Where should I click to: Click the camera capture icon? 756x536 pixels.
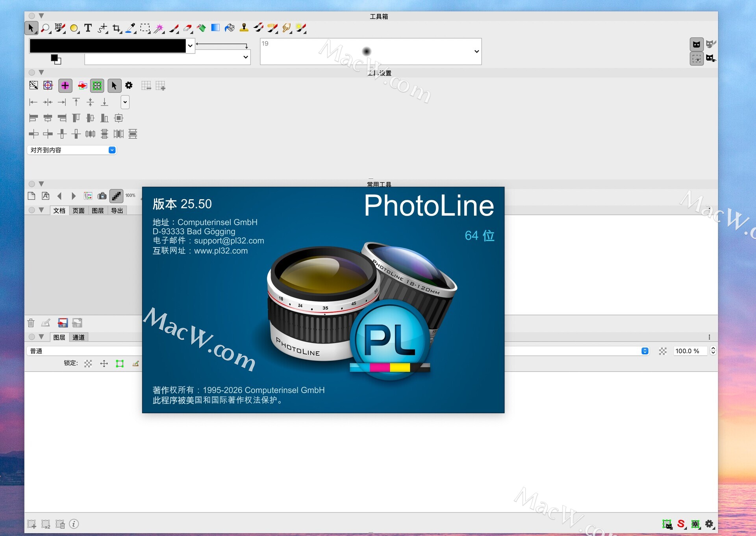click(x=102, y=196)
